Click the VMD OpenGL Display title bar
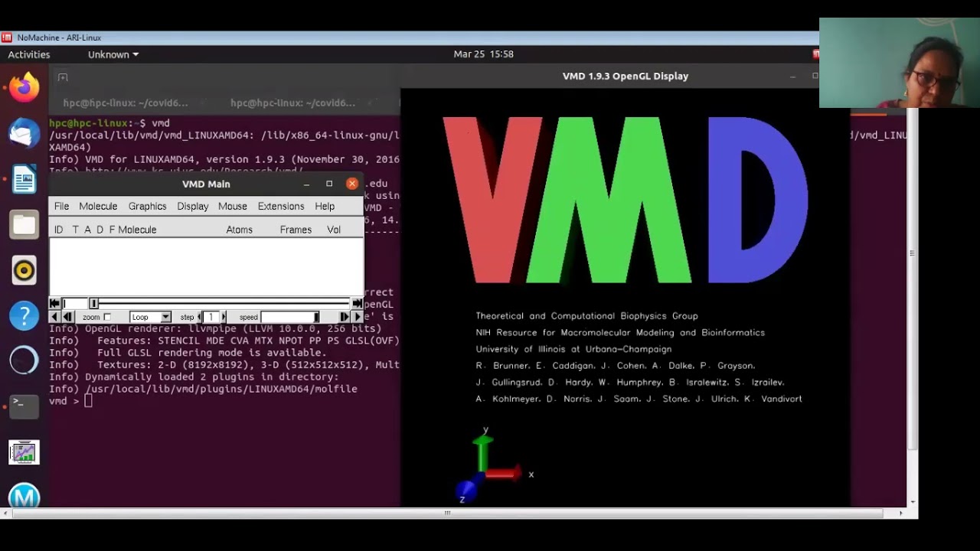980x551 pixels. 625,76
